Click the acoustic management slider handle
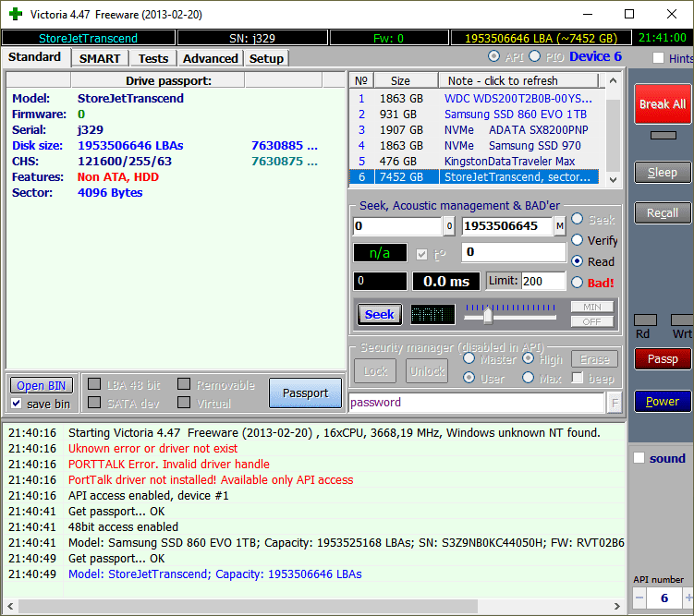This screenshot has width=694, height=616. coord(488,315)
